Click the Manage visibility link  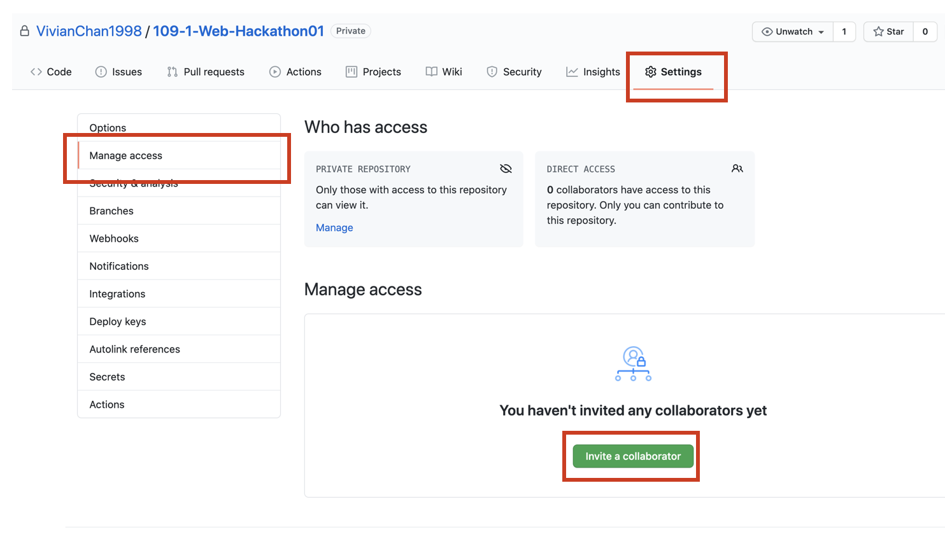click(x=334, y=228)
